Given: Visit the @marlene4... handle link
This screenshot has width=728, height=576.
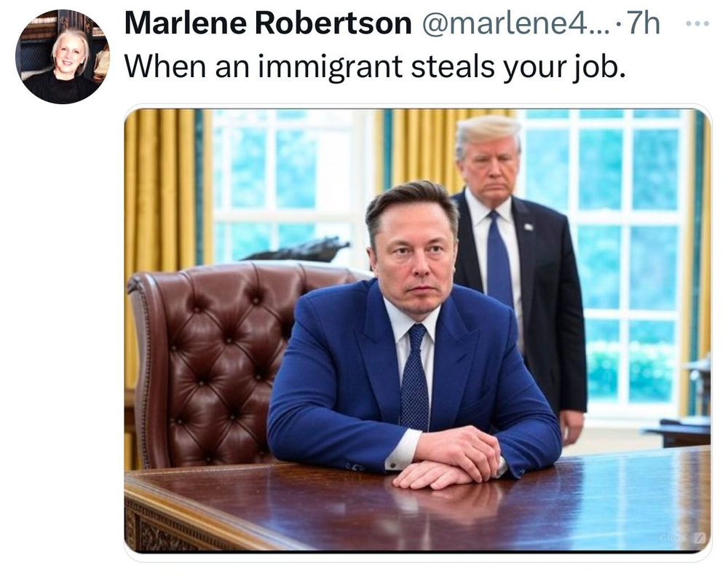Looking at the screenshot, I should 516,23.
